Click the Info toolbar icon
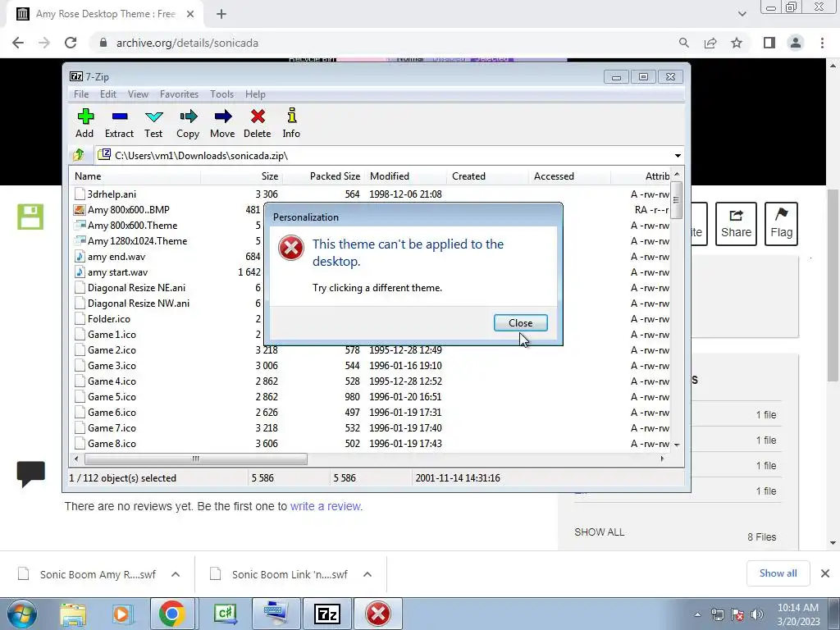Image resolution: width=840 pixels, height=630 pixels. [x=291, y=123]
